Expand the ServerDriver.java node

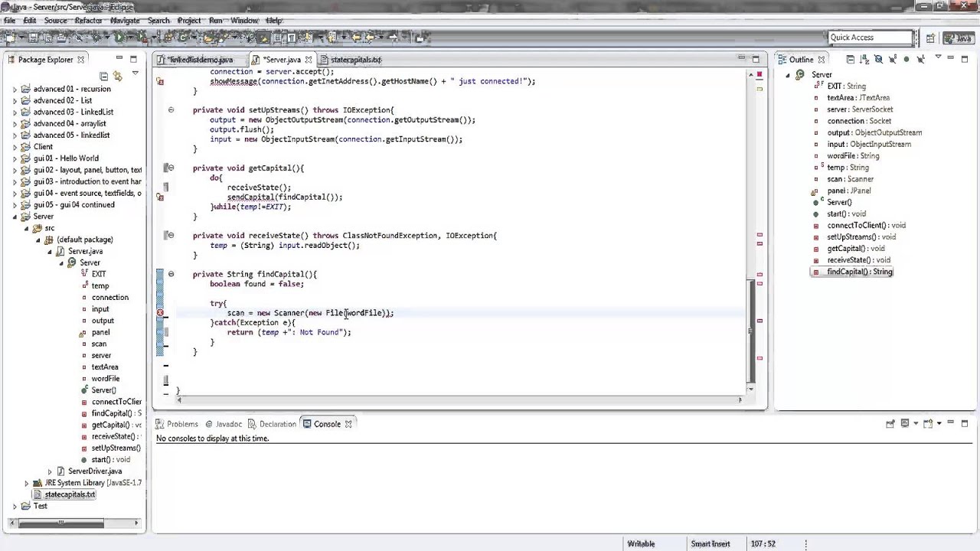pyautogui.click(x=50, y=472)
